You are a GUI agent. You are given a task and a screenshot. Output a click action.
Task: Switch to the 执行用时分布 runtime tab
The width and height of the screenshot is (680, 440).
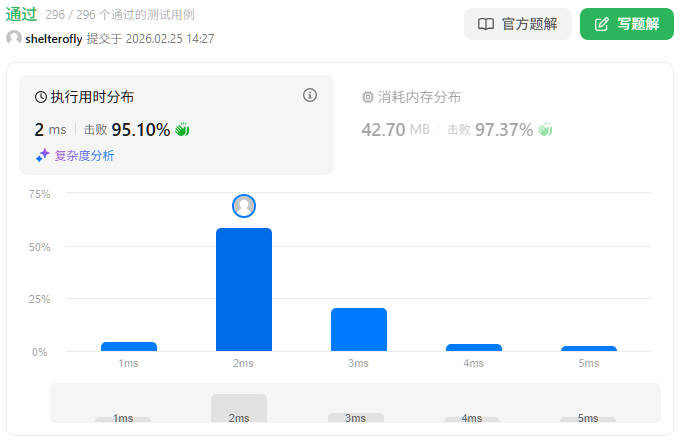pyautogui.click(x=92, y=97)
